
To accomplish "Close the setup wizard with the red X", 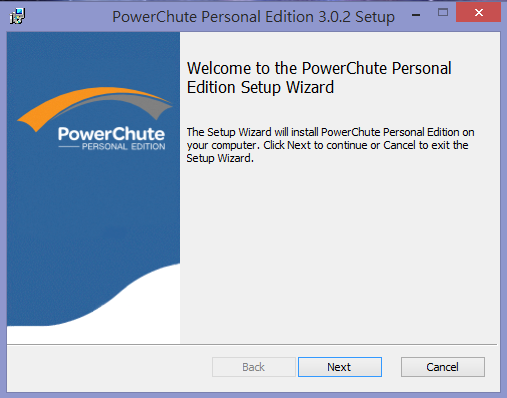I will (x=479, y=13).
